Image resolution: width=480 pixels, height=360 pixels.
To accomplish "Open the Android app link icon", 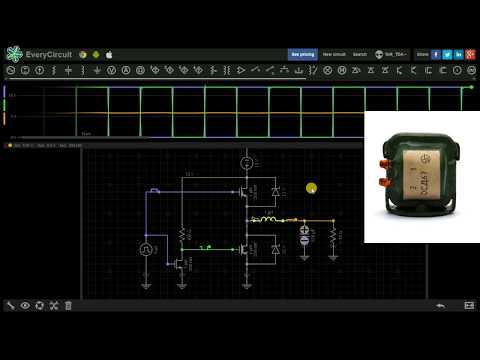I will click(x=96, y=55).
